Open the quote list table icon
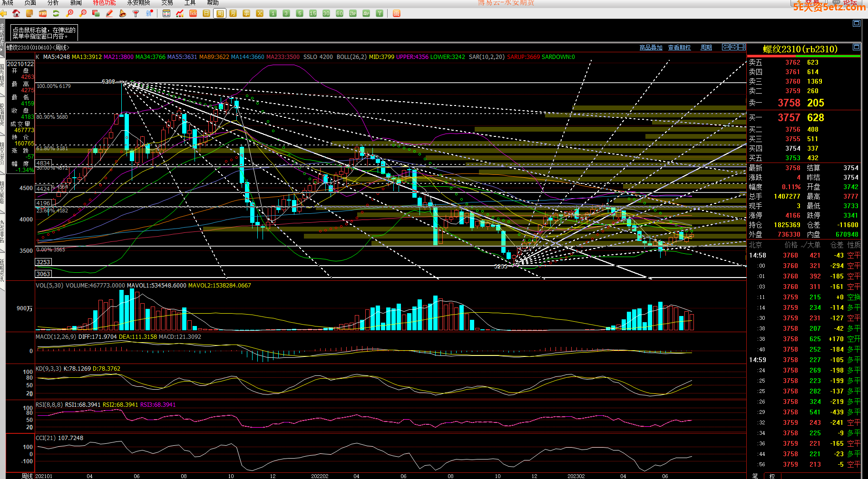The image size is (868, 479). point(166,13)
